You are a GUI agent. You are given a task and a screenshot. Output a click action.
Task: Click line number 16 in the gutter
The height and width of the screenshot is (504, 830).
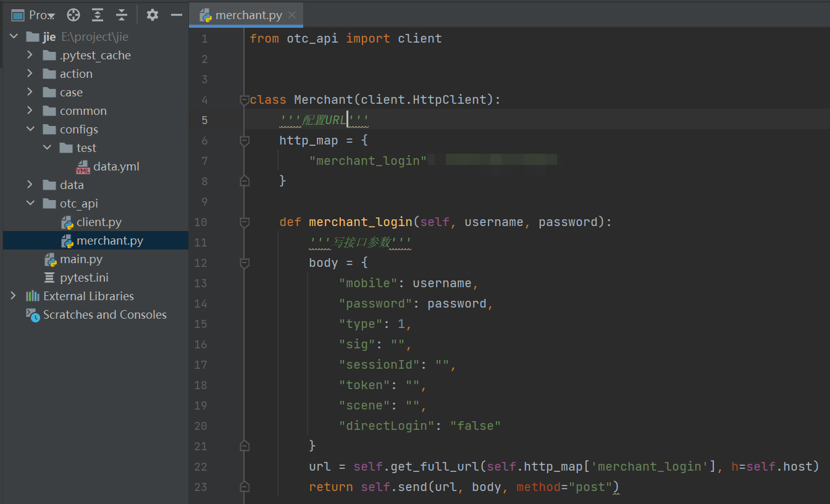(201, 345)
